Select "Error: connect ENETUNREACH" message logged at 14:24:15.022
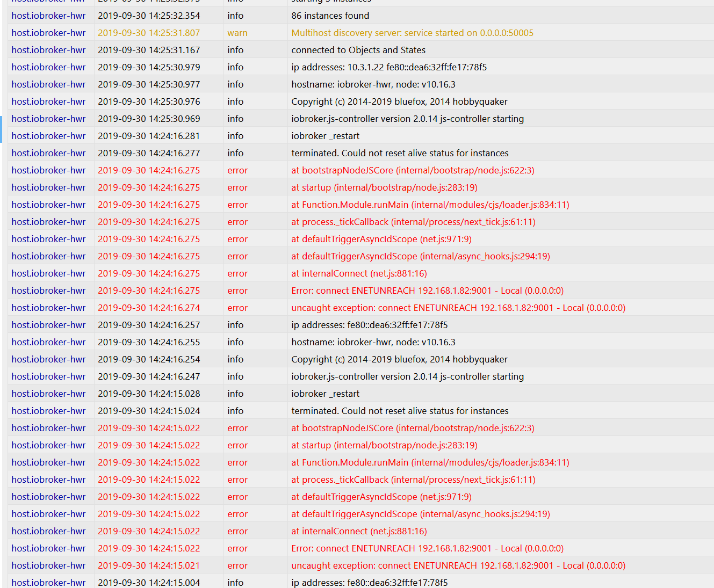Image resolution: width=714 pixels, height=588 pixels. point(427,548)
